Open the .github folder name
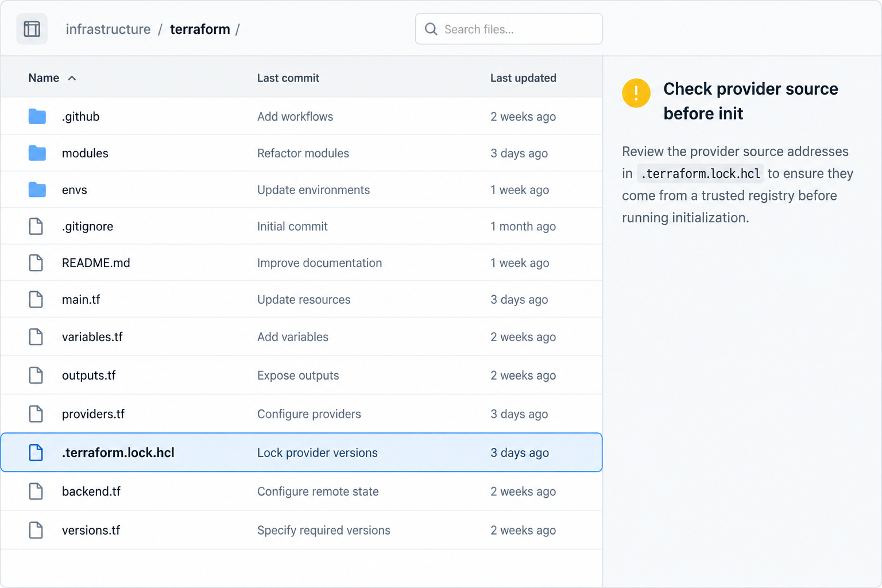 click(x=80, y=117)
